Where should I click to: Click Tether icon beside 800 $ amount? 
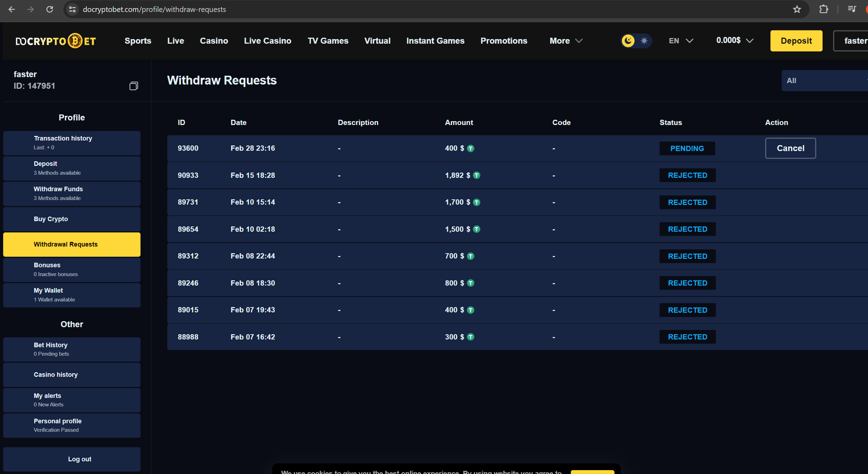click(470, 283)
